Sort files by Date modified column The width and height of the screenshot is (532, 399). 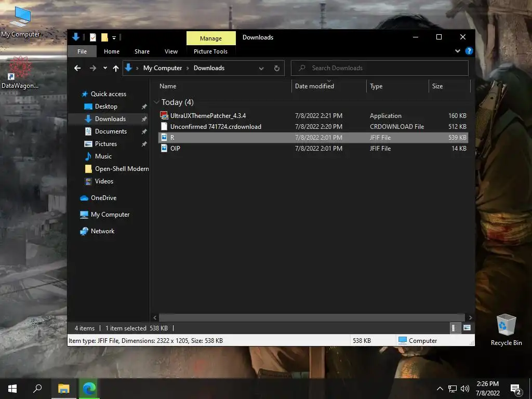click(x=329, y=86)
